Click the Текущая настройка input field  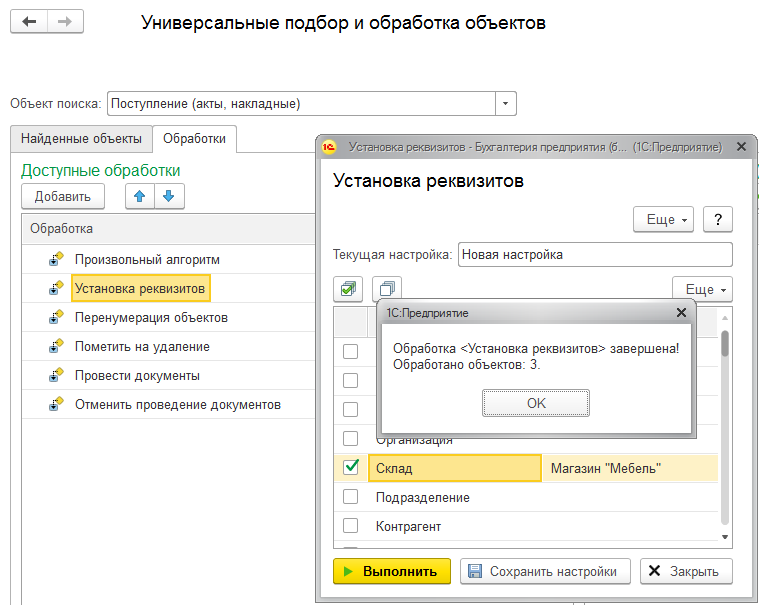(x=594, y=254)
